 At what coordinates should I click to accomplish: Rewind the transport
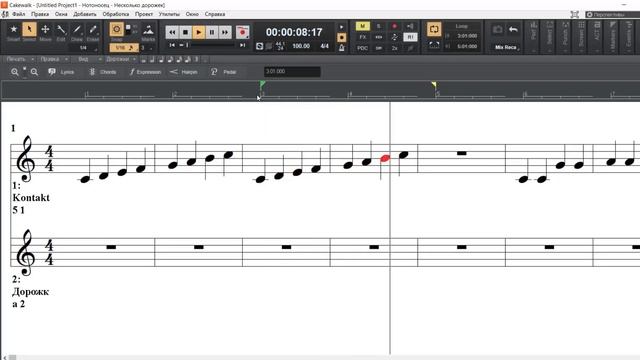click(172, 32)
